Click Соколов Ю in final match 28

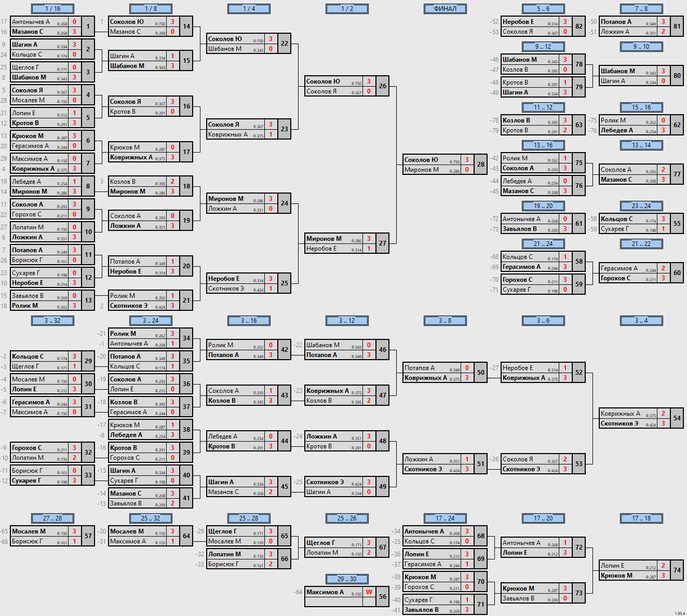pyautogui.click(x=421, y=160)
